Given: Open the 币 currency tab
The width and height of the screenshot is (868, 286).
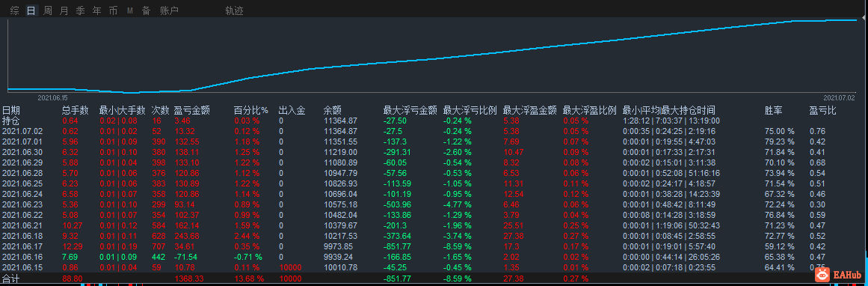Looking at the screenshot, I should (113, 10).
